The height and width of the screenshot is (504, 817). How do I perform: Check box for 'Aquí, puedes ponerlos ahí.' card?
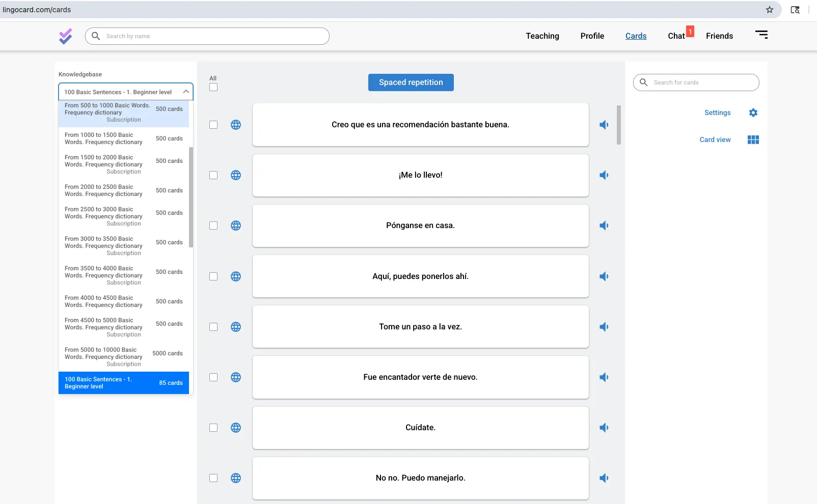coord(213,276)
